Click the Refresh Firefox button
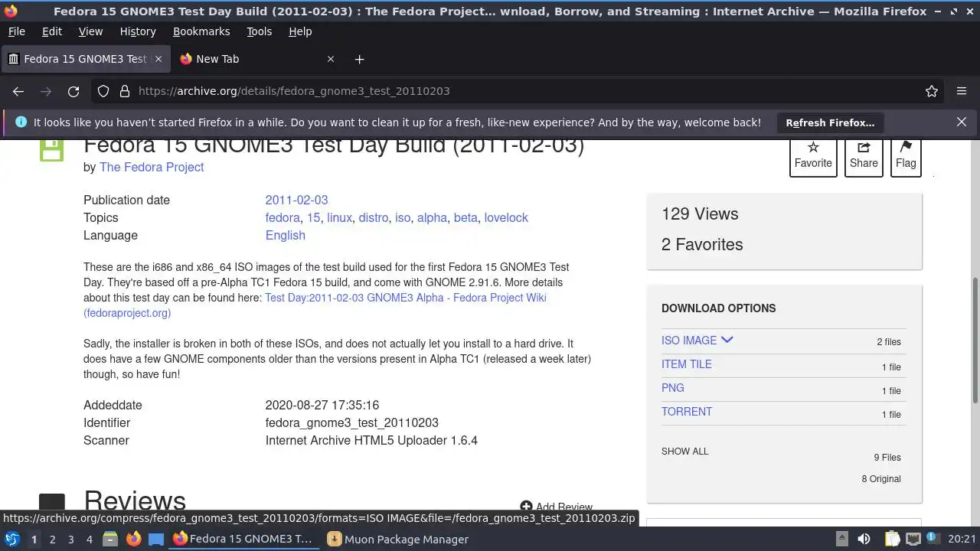980x551 pixels. coord(830,122)
